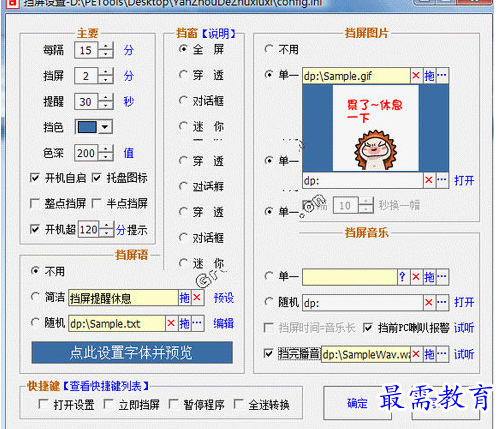Viewport: 501px width, 429px height.
Task: Click 编辑 link beside Sample.txt
Action: 224,323
